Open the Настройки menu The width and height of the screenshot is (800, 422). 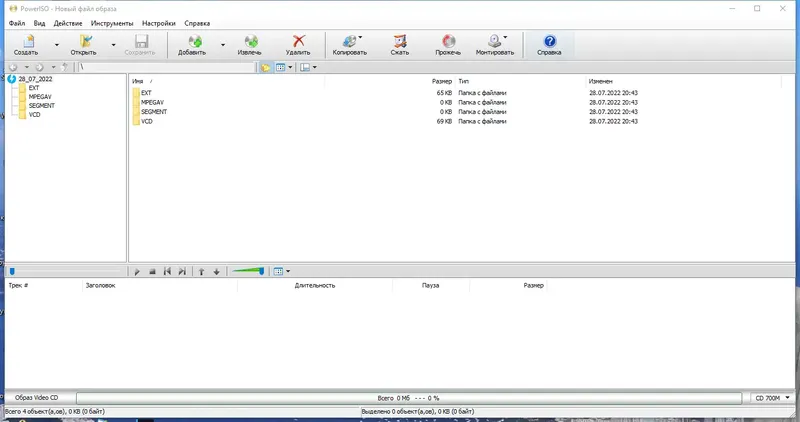tap(159, 23)
